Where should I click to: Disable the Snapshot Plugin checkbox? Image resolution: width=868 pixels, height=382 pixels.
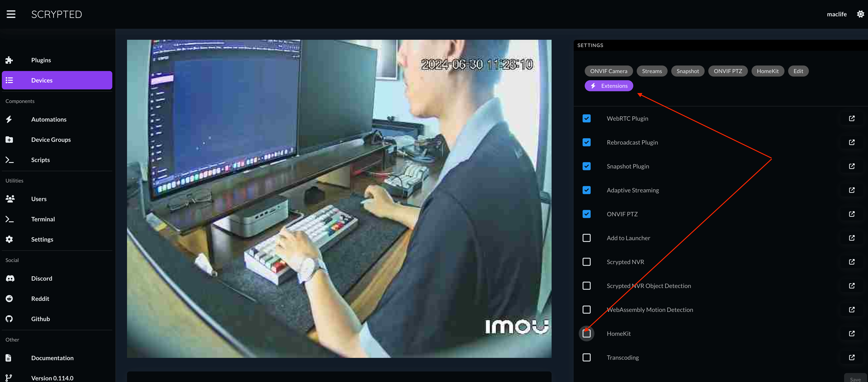click(586, 166)
